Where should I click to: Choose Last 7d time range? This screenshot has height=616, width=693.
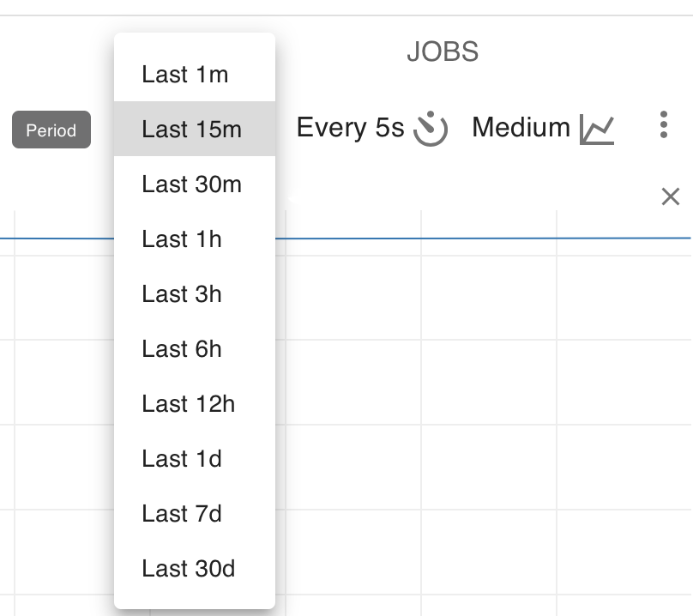tap(195, 513)
